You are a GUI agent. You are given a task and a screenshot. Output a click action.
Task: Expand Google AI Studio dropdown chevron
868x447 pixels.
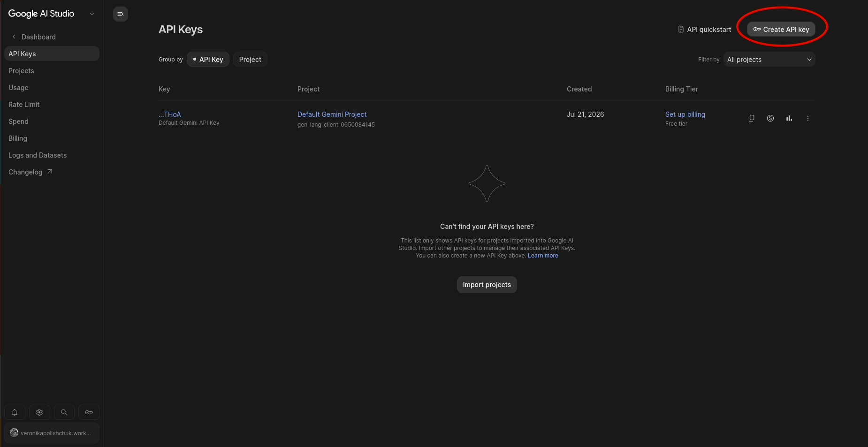(92, 14)
